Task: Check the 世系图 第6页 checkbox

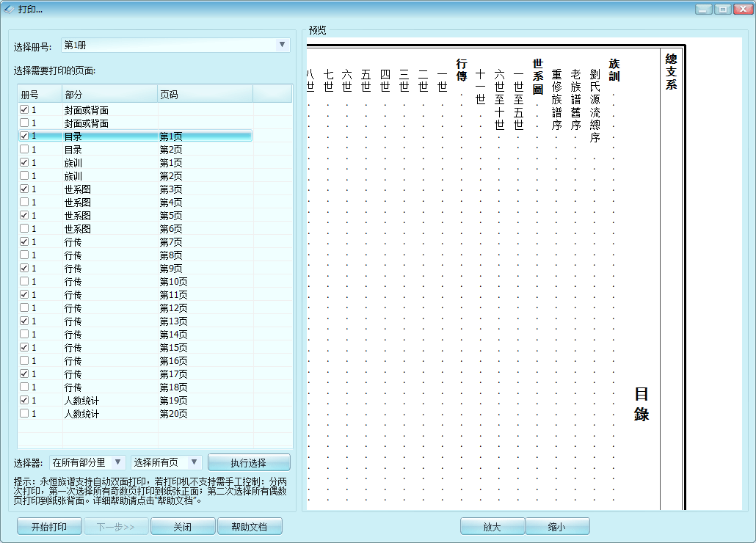Action: 24,228
